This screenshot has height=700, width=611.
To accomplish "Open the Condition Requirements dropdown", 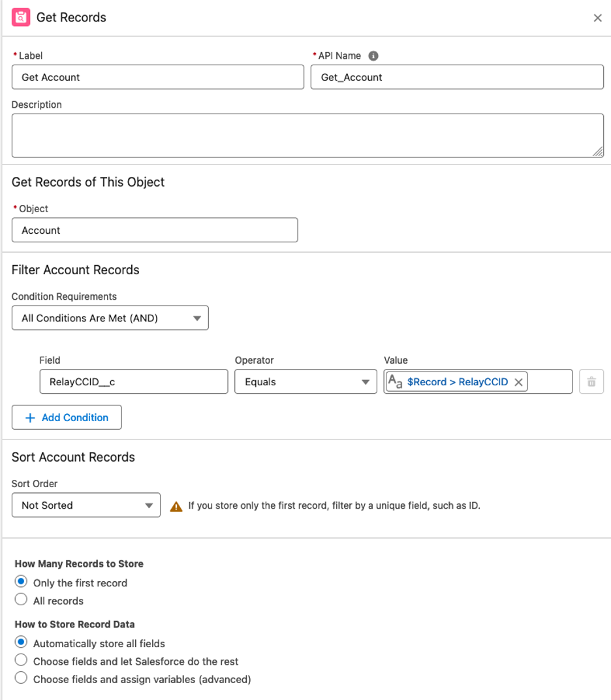I will (110, 318).
